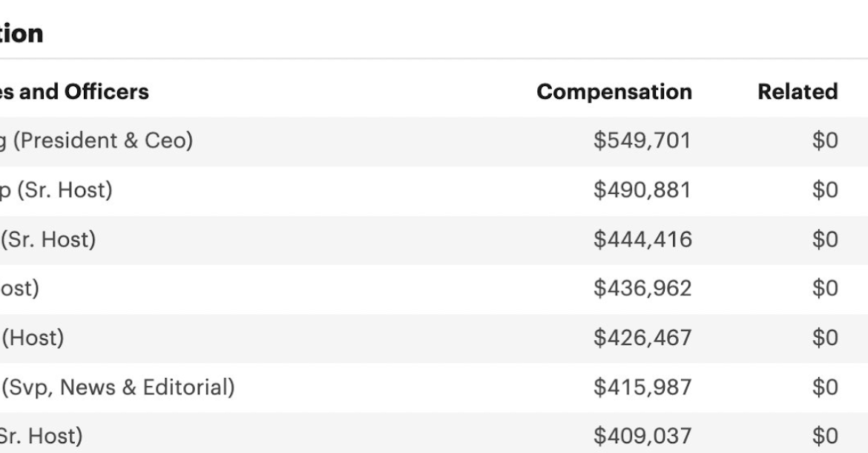This screenshot has width=868, height=453.
Task: Select the $409,037 compensation cell
Action: pyautogui.click(x=642, y=437)
